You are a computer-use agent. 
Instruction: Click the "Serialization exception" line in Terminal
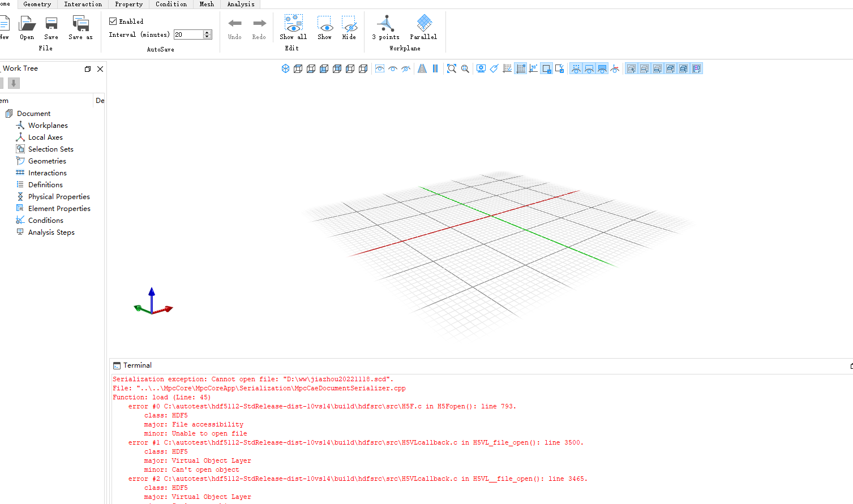click(x=253, y=379)
